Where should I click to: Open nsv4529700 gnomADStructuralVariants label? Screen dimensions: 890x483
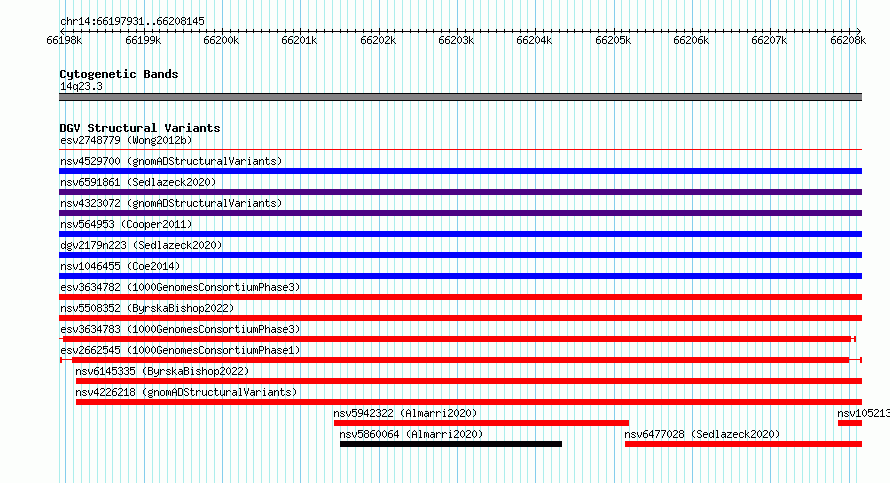(171, 161)
